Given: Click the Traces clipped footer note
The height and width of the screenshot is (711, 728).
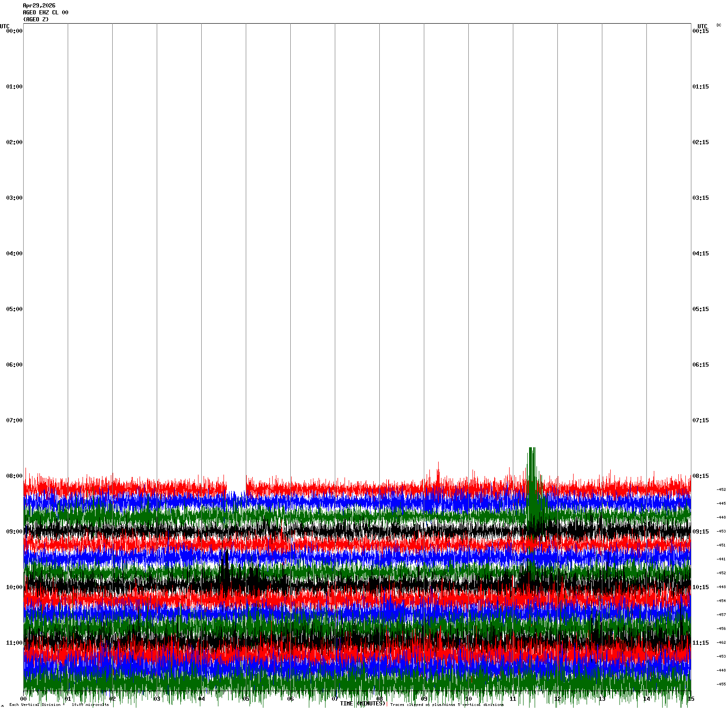Looking at the screenshot, I should 447,705.
